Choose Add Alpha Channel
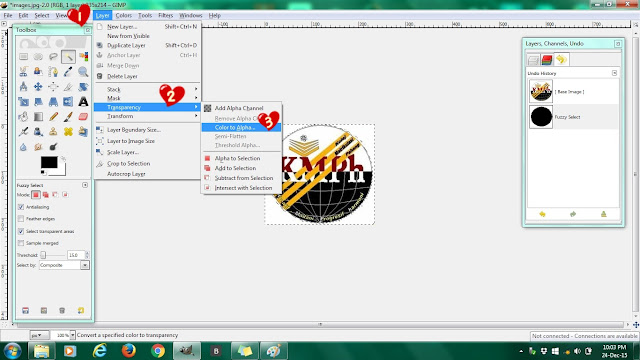The image size is (640, 360). [x=242, y=108]
